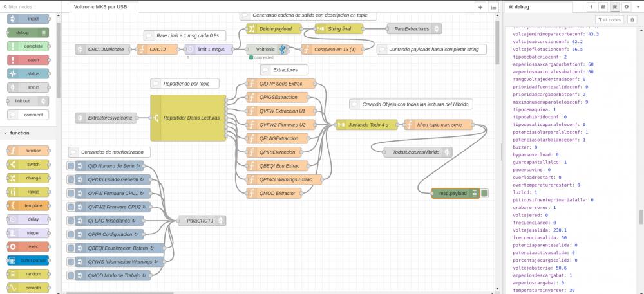The width and height of the screenshot is (644, 294).
Task: Trigger the QVFW2 Firmware CPU2 inject button
Action: pos(71,207)
